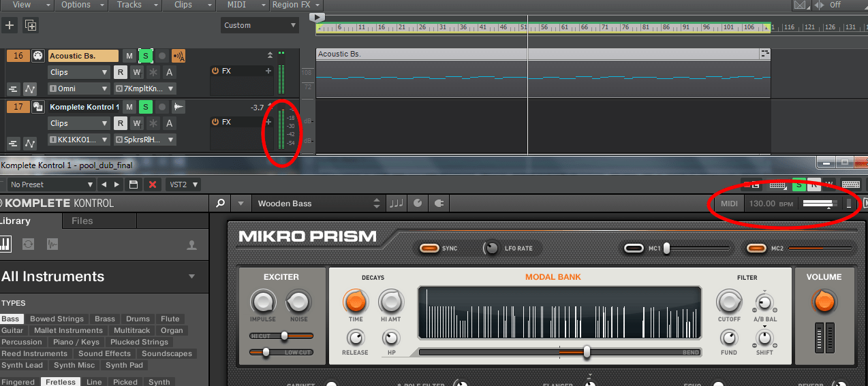Go to the previous plugin preset
Image resolution: width=868 pixels, height=386 pixels.
pos(104,184)
